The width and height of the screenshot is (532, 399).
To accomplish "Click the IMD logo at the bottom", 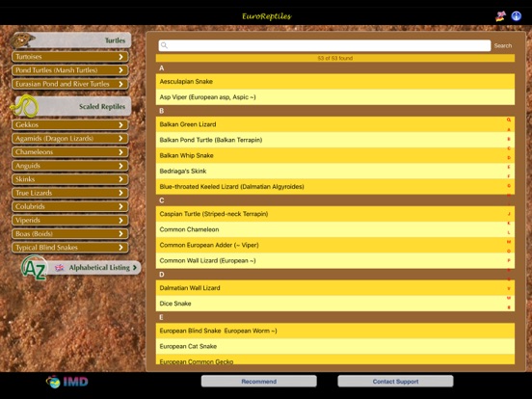I will (67, 382).
